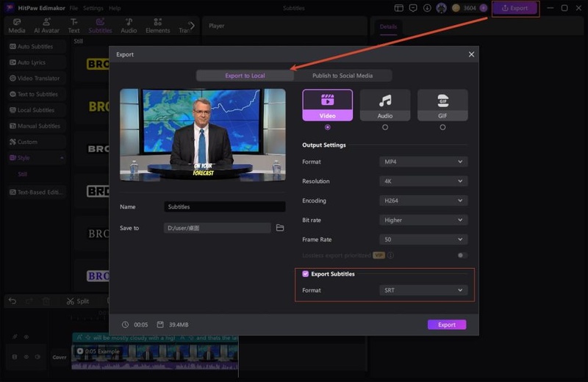Browse for save folder icon

[280, 228]
